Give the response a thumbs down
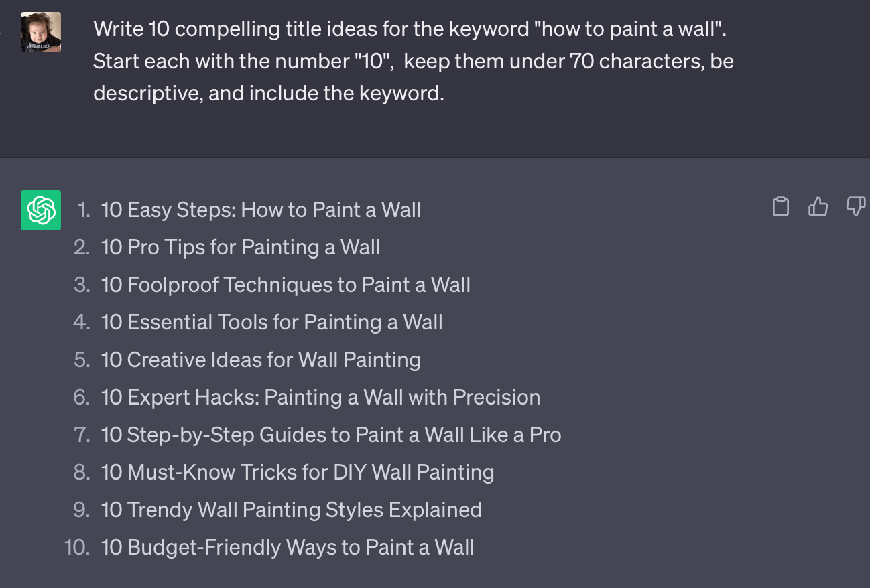The image size is (870, 588). pos(856,207)
